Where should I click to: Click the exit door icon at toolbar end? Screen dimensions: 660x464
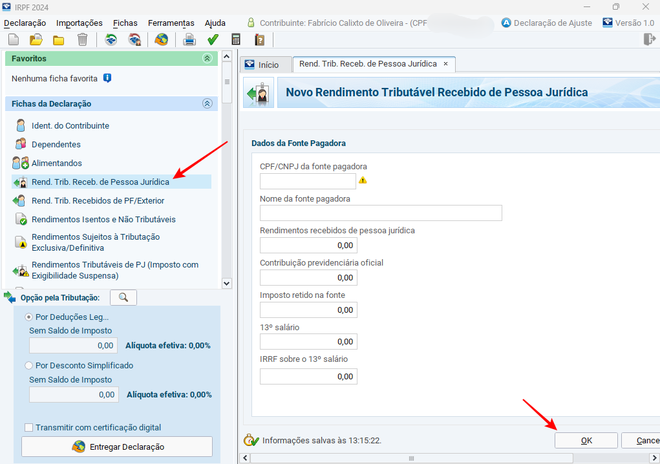tap(649, 40)
